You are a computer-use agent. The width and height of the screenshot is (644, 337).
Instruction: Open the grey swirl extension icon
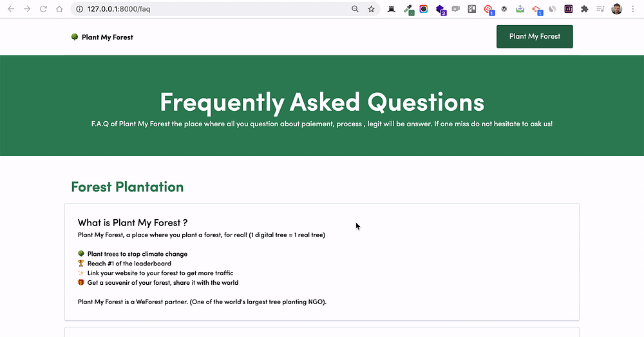click(553, 9)
